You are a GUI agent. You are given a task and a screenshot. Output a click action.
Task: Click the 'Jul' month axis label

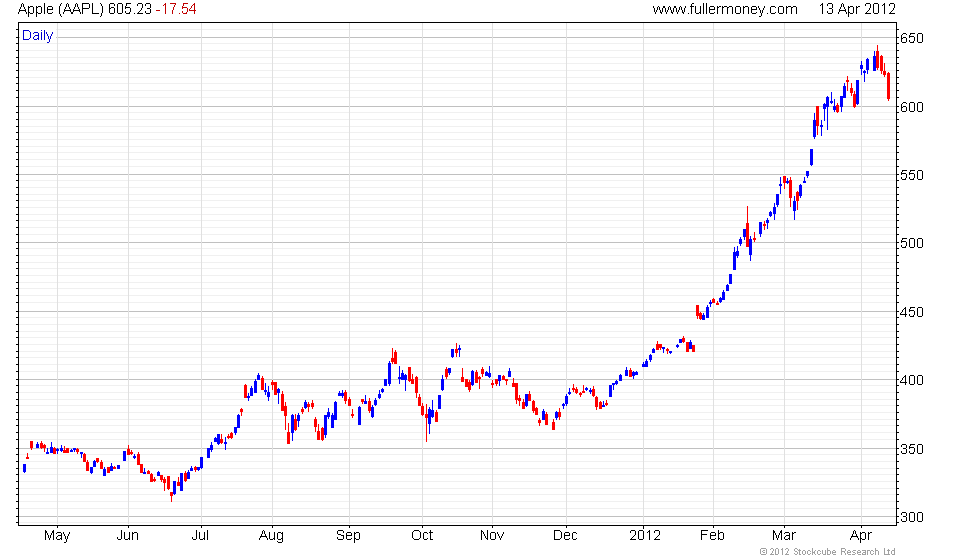(x=200, y=536)
